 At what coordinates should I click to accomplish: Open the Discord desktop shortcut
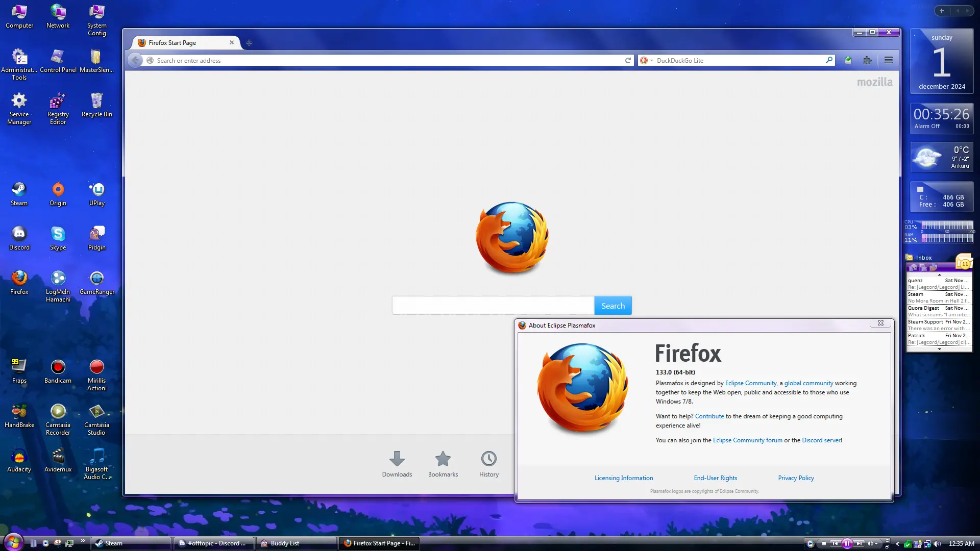click(x=19, y=238)
